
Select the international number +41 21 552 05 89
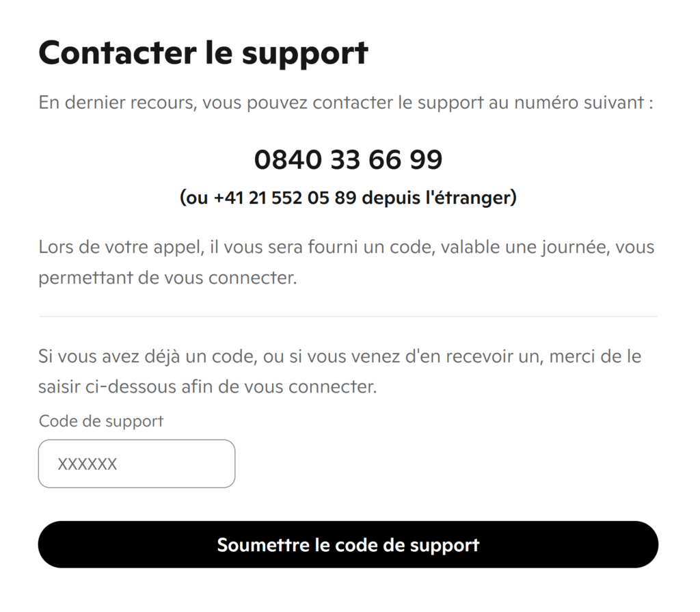[285, 198]
